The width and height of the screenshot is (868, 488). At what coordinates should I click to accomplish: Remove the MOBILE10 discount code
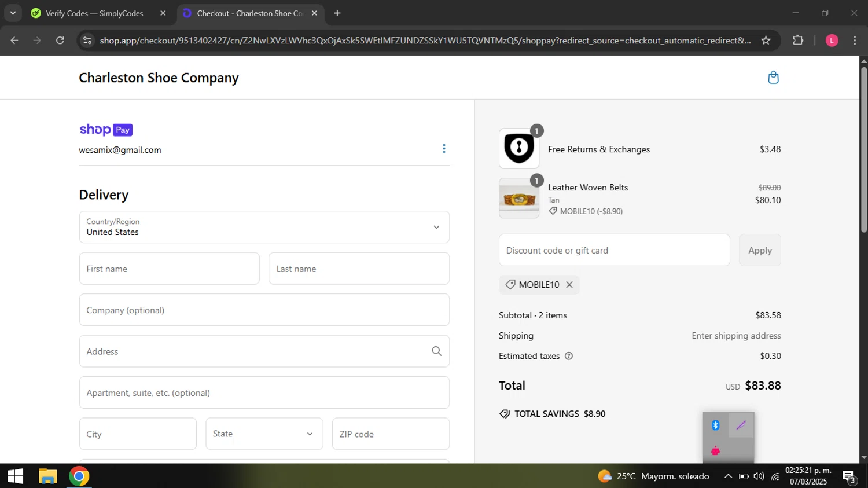coord(569,285)
